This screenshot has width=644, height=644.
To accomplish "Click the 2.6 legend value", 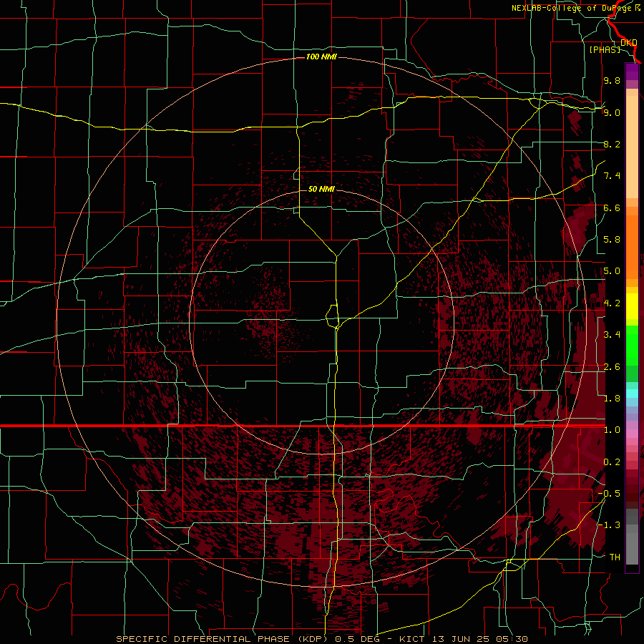I will 612,367.
